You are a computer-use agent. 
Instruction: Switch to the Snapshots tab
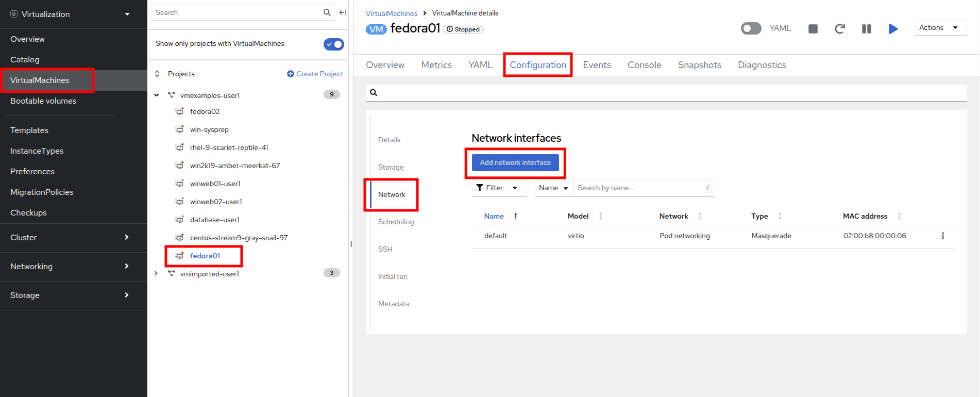[x=699, y=65]
